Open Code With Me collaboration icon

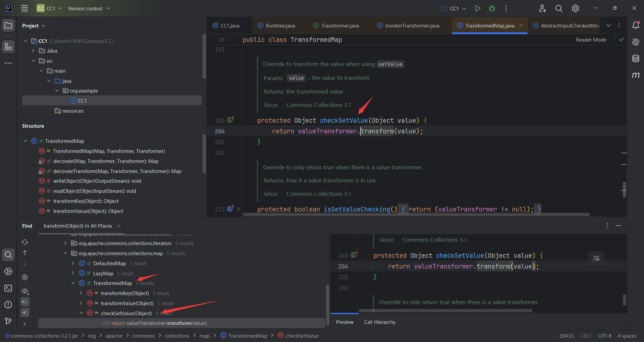(x=542, y=8)
